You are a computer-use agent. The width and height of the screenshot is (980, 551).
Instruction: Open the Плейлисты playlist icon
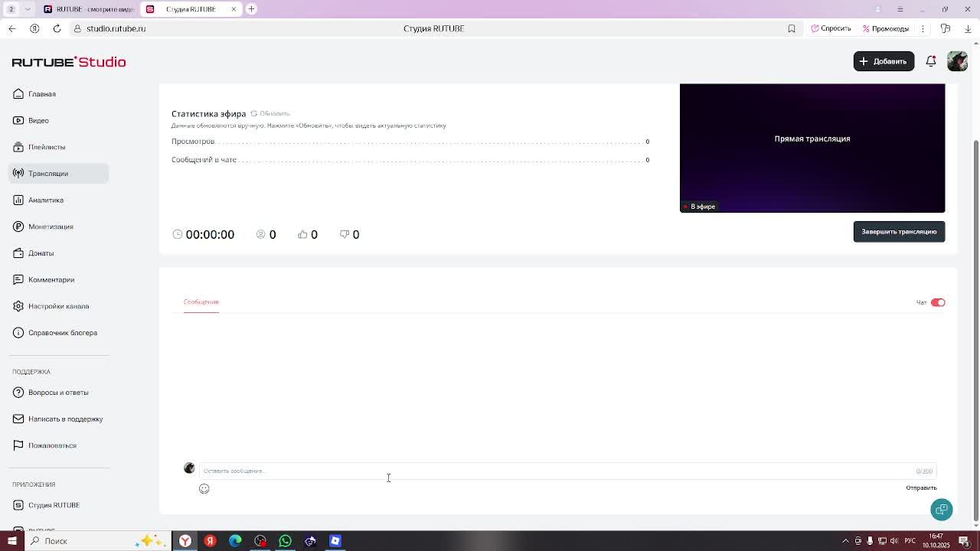(x=18, y=147)
